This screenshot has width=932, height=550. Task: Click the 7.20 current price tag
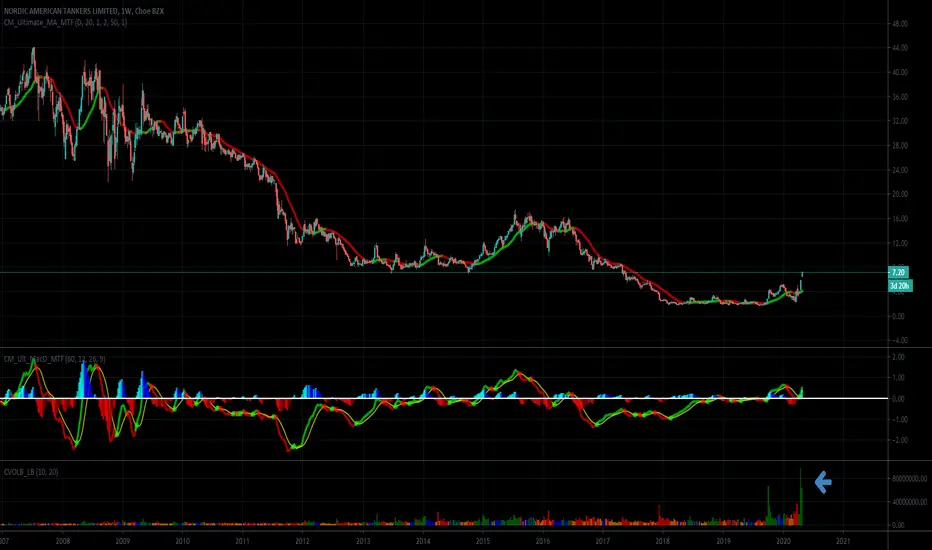point(898,272)
